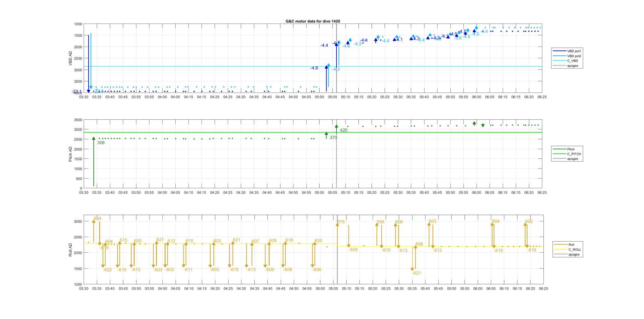Click the roll value label '620'

tap(318, 241)
